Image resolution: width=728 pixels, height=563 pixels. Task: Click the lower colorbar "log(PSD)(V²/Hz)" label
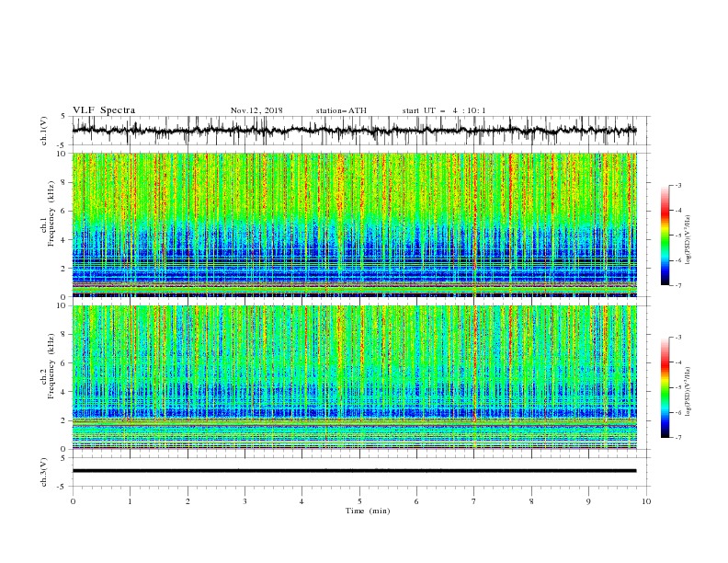click(688, 392)
